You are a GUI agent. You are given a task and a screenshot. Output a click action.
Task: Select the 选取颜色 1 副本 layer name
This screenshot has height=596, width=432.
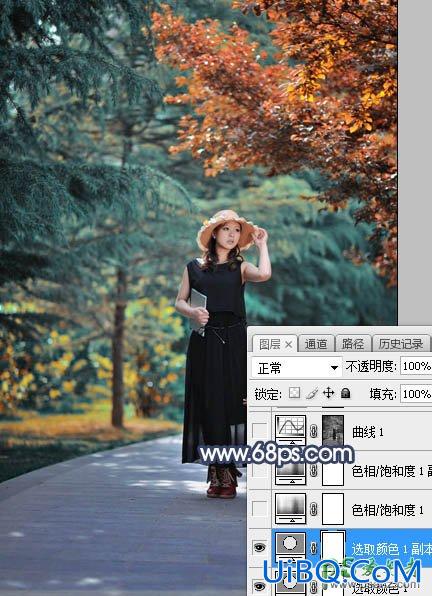392,549
